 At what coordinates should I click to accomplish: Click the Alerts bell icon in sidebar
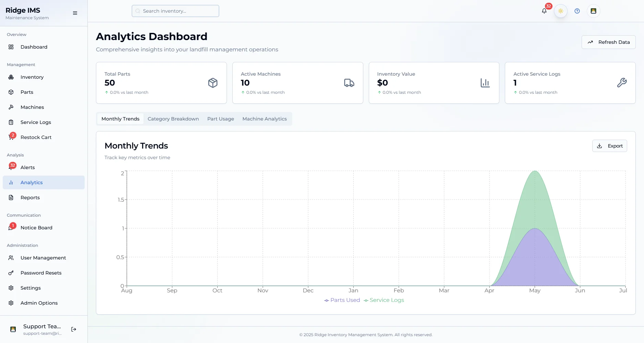coord(11,167)
